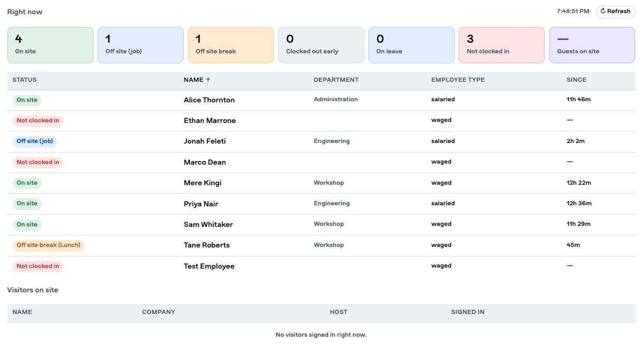Select Ethan Marrone in the list
644x352 pixels.
point(210,120)
